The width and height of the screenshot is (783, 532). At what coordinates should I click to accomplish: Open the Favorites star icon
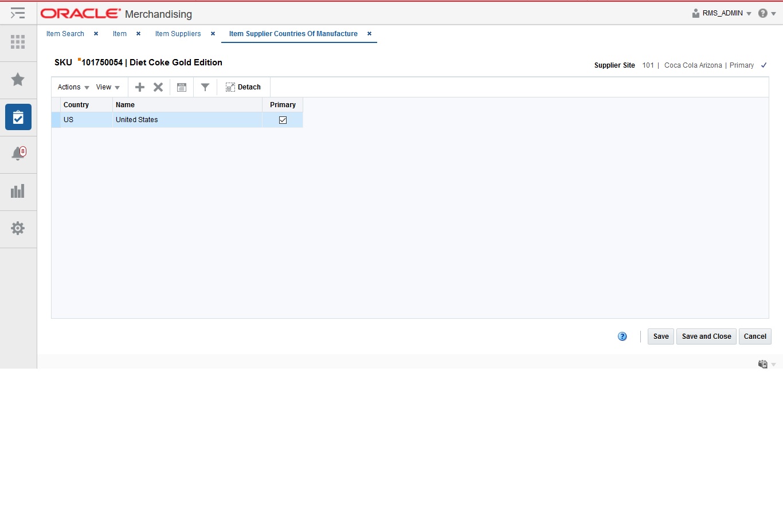coord(18,79)
